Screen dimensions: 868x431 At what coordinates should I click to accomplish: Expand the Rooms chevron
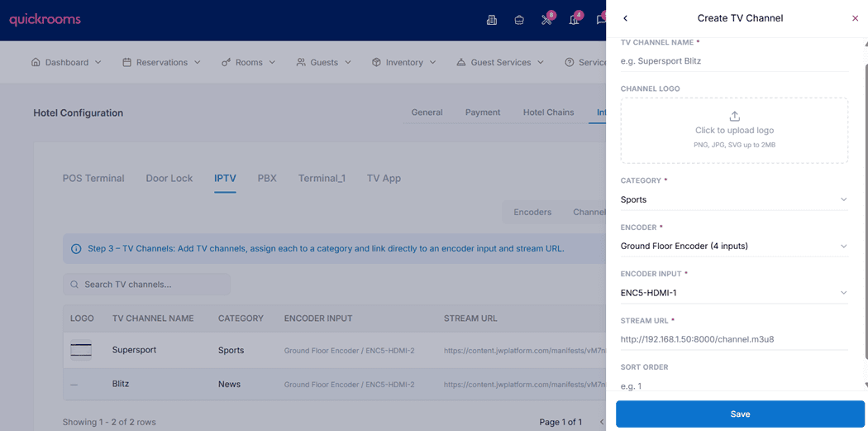[x=272, y=63]
